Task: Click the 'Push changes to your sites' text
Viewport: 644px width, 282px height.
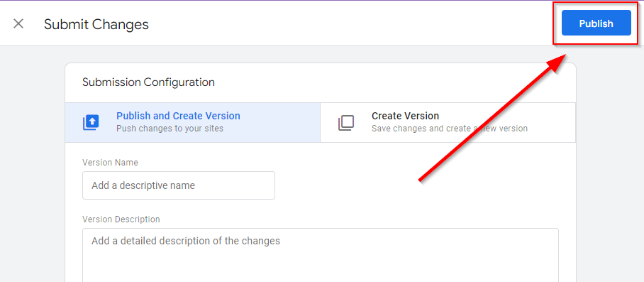Action: 170,129
